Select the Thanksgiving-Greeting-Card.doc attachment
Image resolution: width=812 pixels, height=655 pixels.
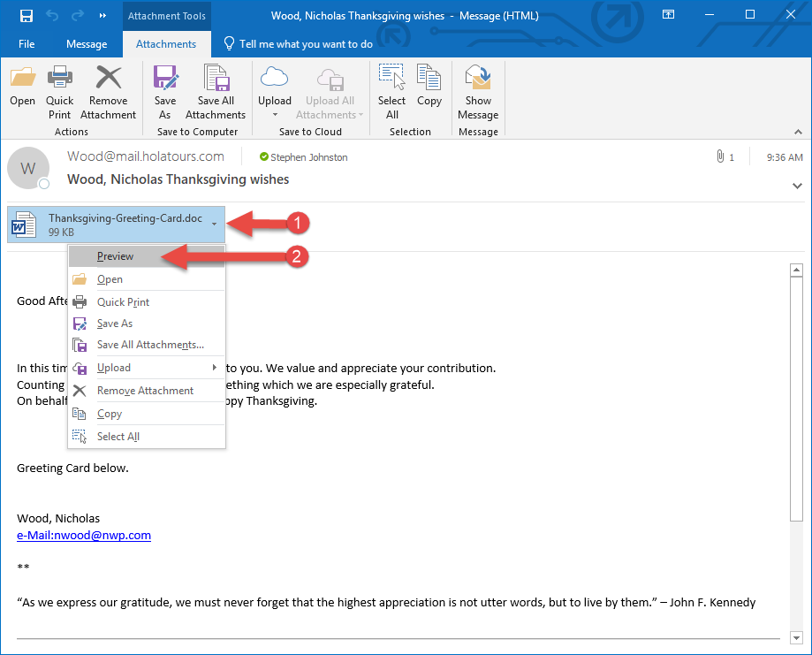tap(116, 225)
